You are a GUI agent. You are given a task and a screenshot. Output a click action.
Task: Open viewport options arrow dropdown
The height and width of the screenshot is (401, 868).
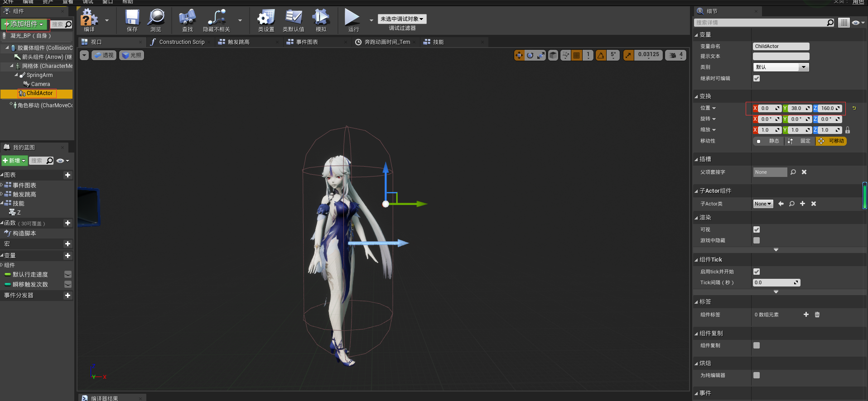tap(84, 55)
